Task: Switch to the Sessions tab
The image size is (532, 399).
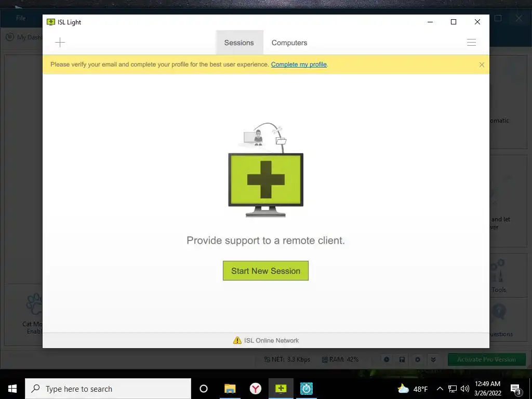Action: (239, 43)
